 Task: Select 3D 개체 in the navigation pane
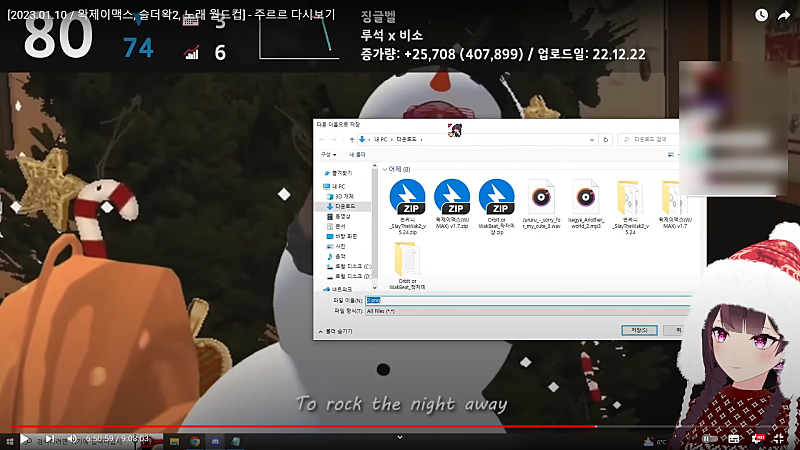tap(340, 196)
